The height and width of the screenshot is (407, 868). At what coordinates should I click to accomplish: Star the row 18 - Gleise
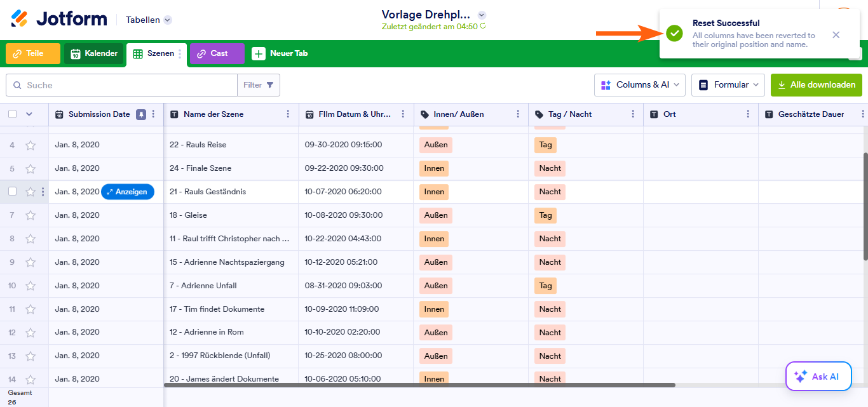point(31,216)
